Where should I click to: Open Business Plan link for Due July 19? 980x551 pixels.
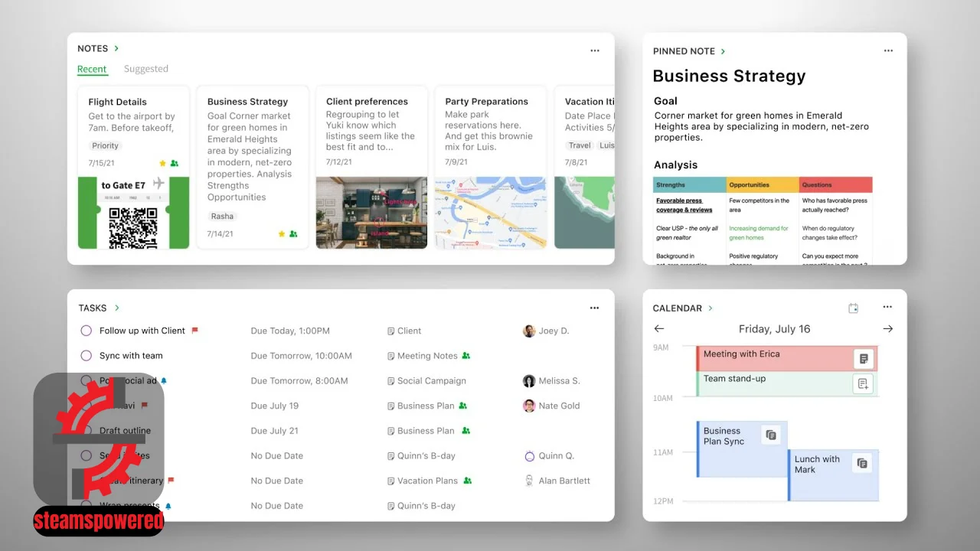click(x=426, y=406)
